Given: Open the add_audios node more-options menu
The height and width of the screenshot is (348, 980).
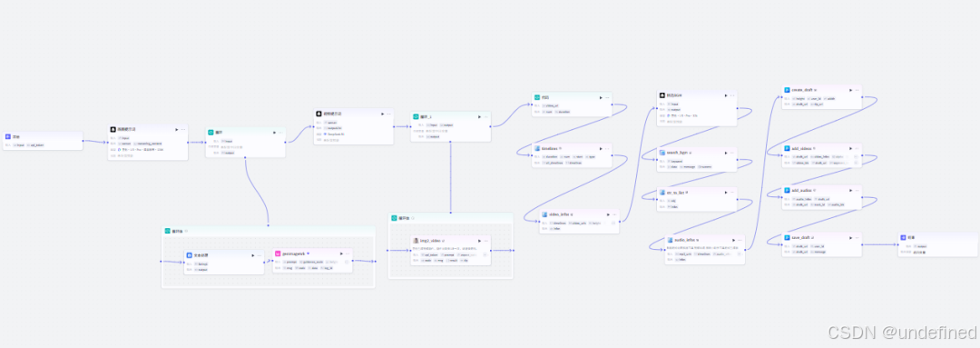Looking at the screenshot, I should click(857, 190).
